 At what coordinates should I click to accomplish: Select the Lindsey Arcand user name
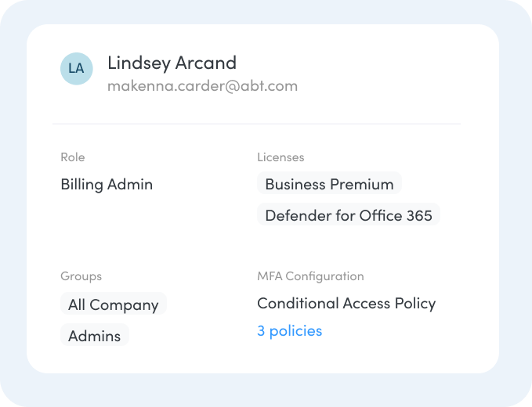point(172,63)
